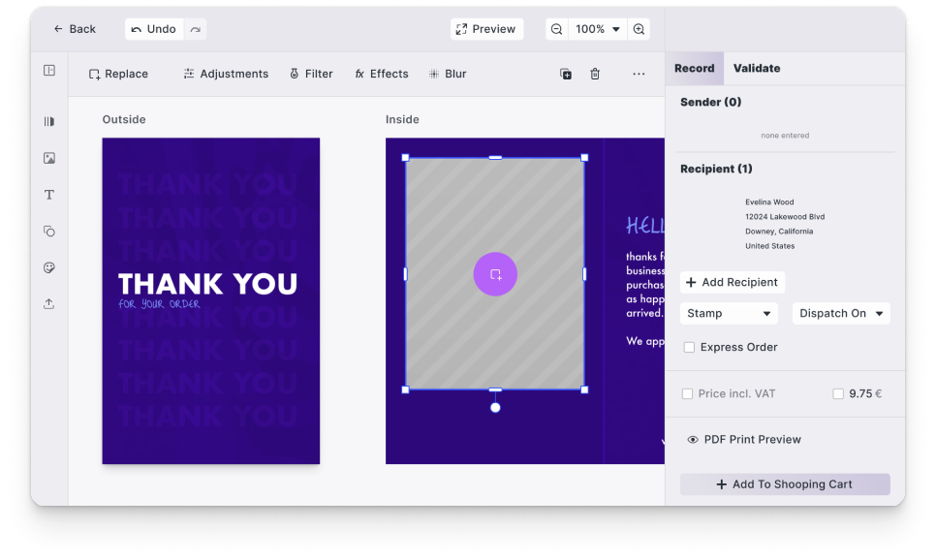Open the shapes tool in the sidebar

[48, 232]
